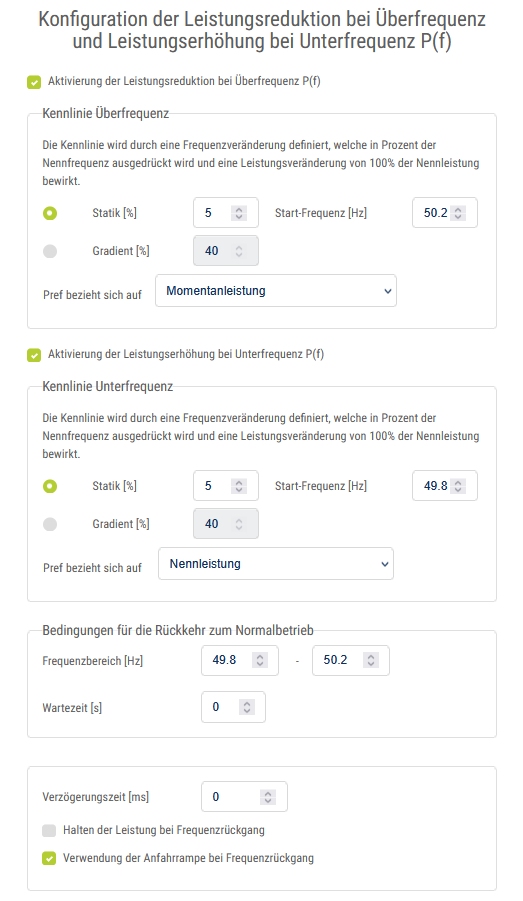Select Statik [%] radio in Kennlinie Überfrequenz
The width and height of the screenshot is (523, 901).
(x=50, y=213)
